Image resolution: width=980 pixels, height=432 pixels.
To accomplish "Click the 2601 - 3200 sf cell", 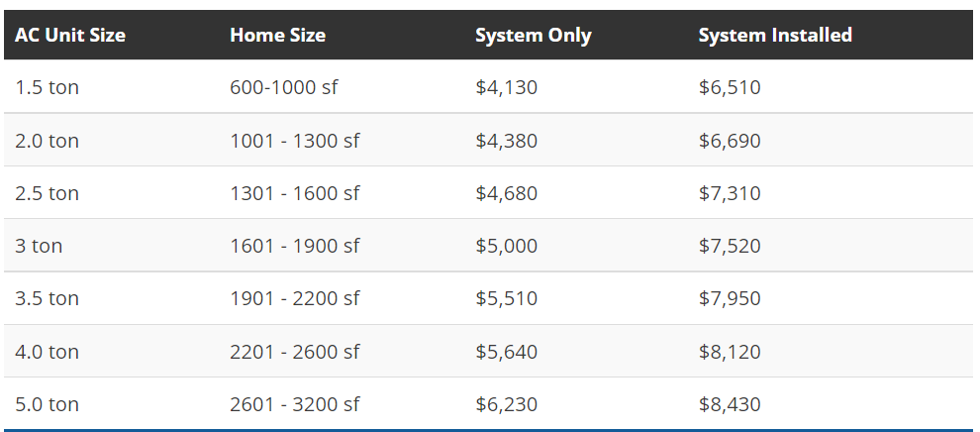I will click(x=294, y=404).
